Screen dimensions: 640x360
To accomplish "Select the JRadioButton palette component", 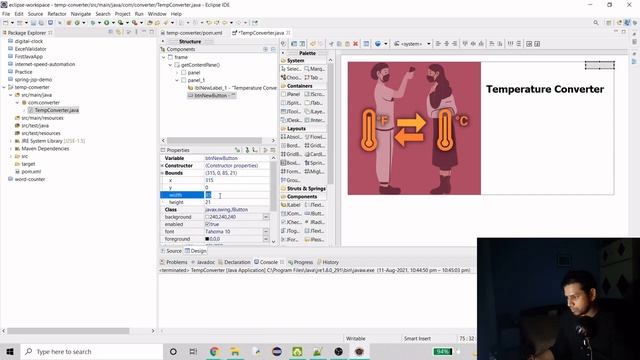I will click(315, 222).
